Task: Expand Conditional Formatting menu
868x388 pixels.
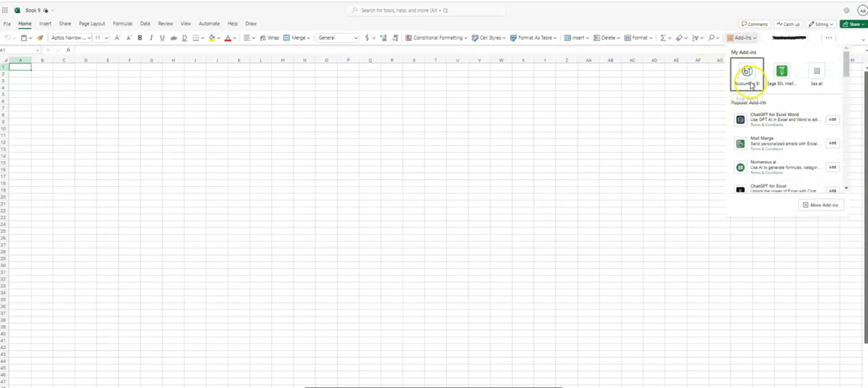Action: tap(436, 38)
